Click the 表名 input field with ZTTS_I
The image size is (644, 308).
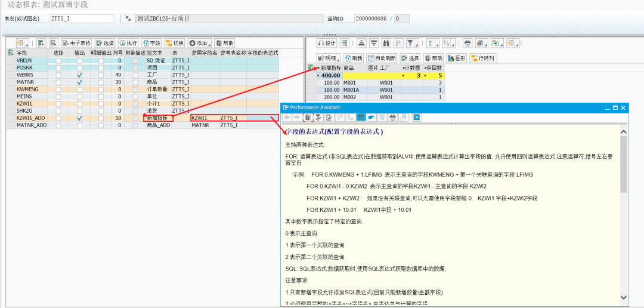tap(82, 19)
